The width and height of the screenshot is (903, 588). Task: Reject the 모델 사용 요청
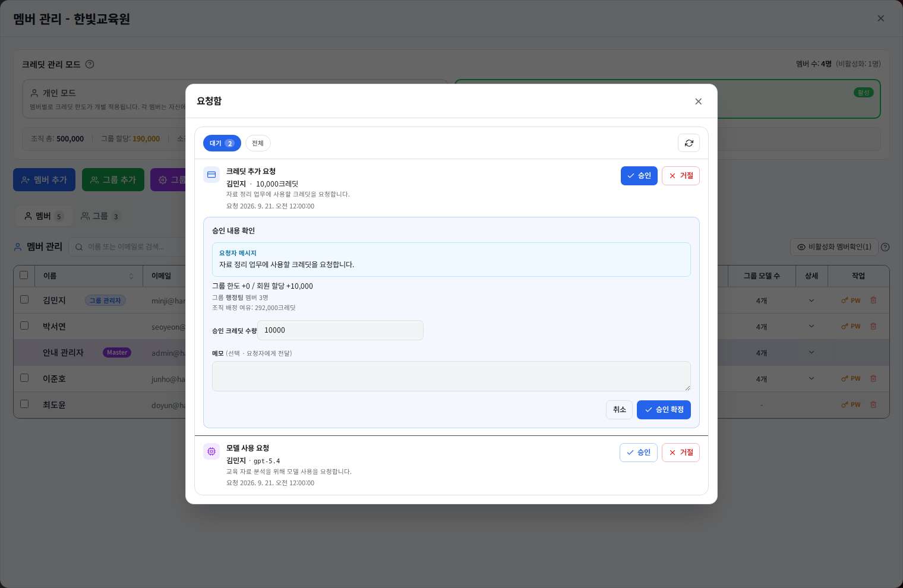[681, 453]
